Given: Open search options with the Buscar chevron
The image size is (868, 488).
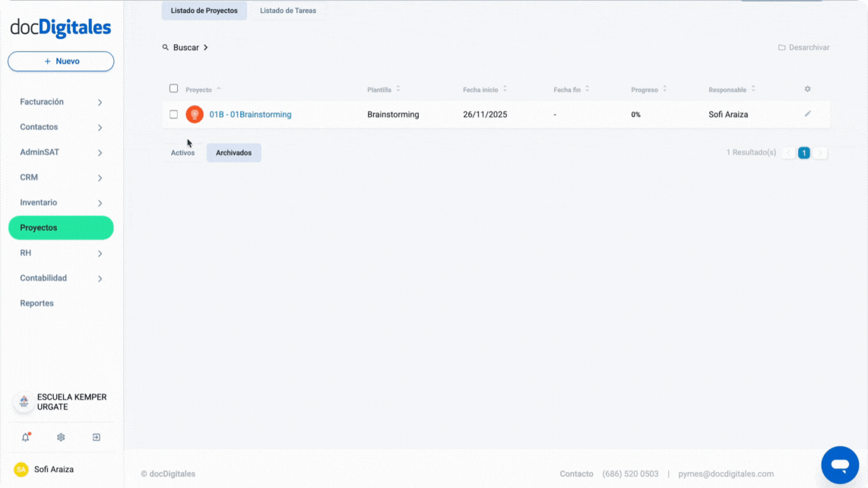Looking at the screenshot, I should coord(205,47).
